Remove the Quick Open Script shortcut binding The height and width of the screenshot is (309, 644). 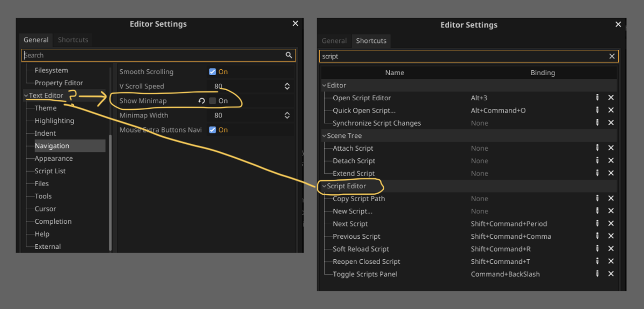[611, 111]
